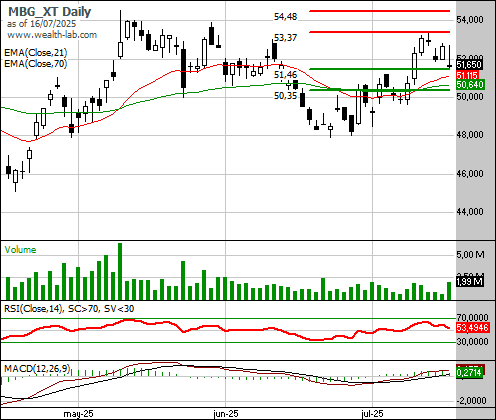Click the 50,35 support level label
496x420 pixels.
coord(285,96)
